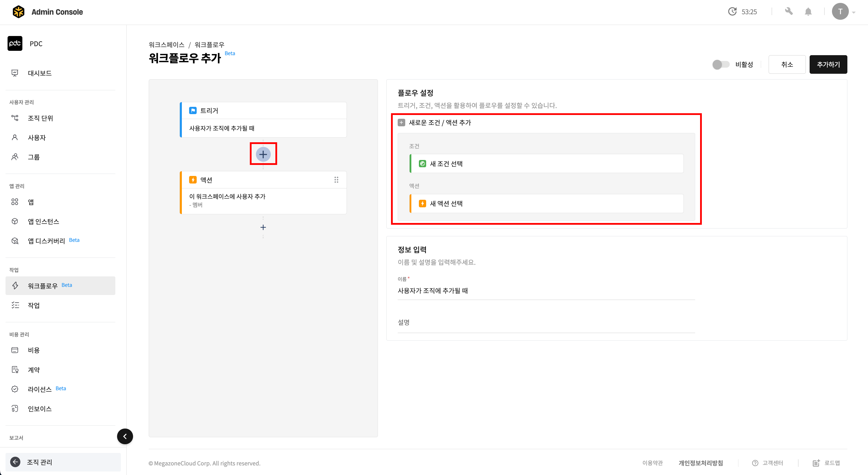The width and height of the screenshot is (868, 475).
Task: Collapse the sidebar with the arrow button
Action: pyautogui.click(x=125, y=436)
